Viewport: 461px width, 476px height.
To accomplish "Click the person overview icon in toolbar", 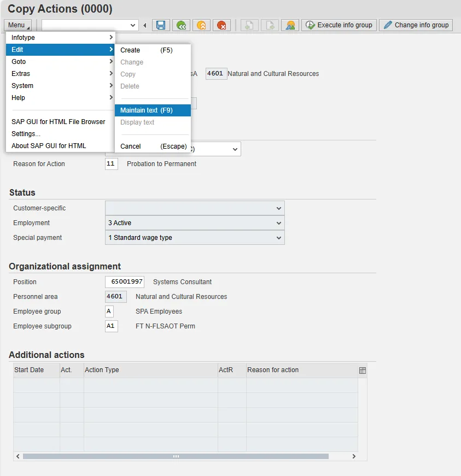I will [x=290, y=25].
